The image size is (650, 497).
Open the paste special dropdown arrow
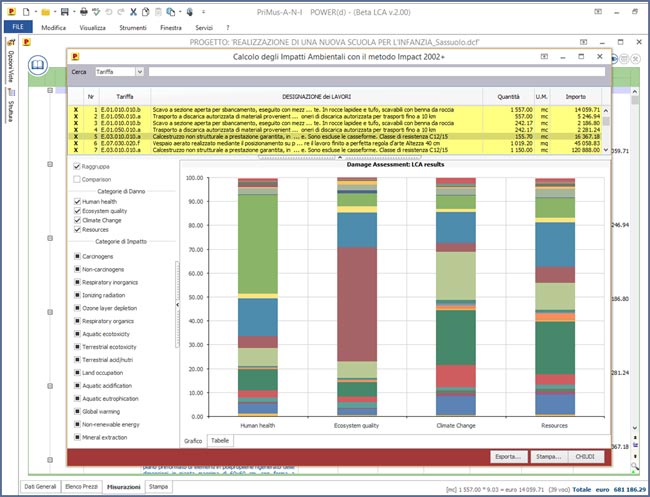(x=180, y=12)
